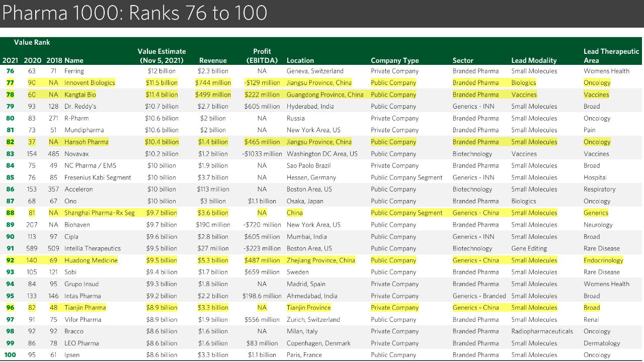Select the 'Sector' column header
The width and height of the screenshot is (644, 362).
coord(463,60)
